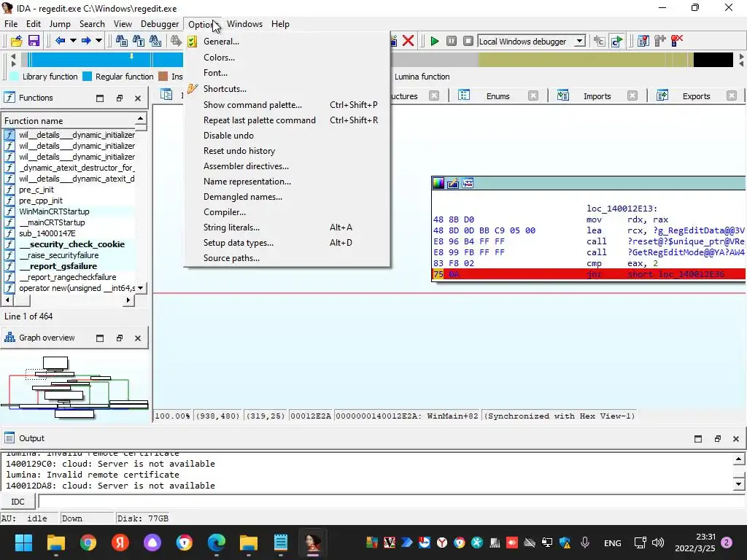Screen dimensions: 747x560
Task: Click the Open file toolbar icon
Action: pos(16,41)
